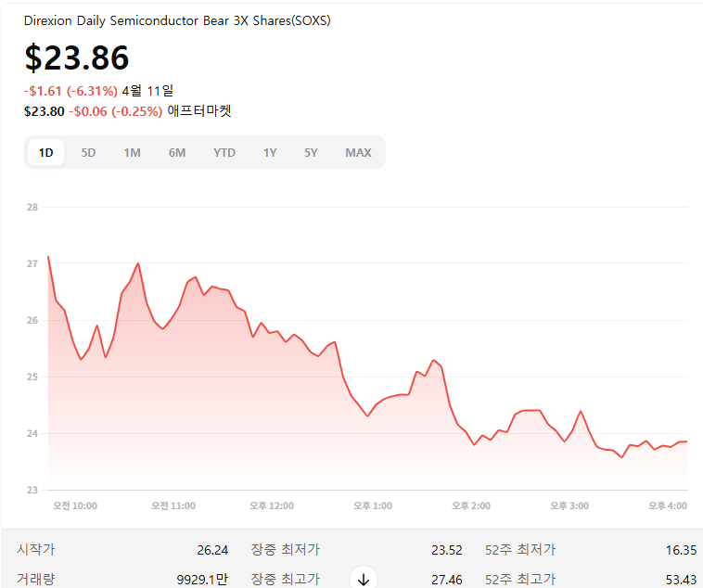Image resolution: width=703 pixels, height=588 pixels.
Task: Click the 25 y-axis label
Action: [x=32, y=377]
